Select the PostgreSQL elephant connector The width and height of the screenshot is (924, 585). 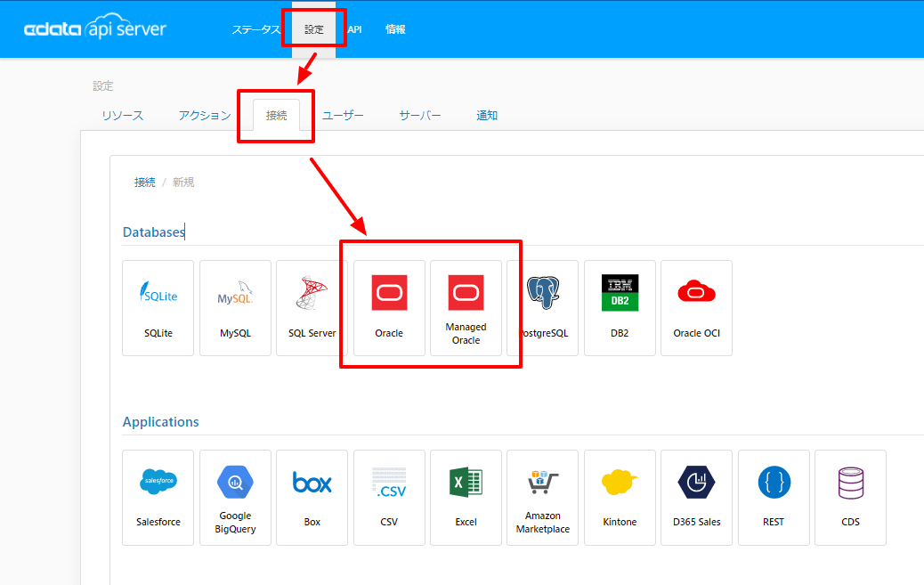[543, 308]
